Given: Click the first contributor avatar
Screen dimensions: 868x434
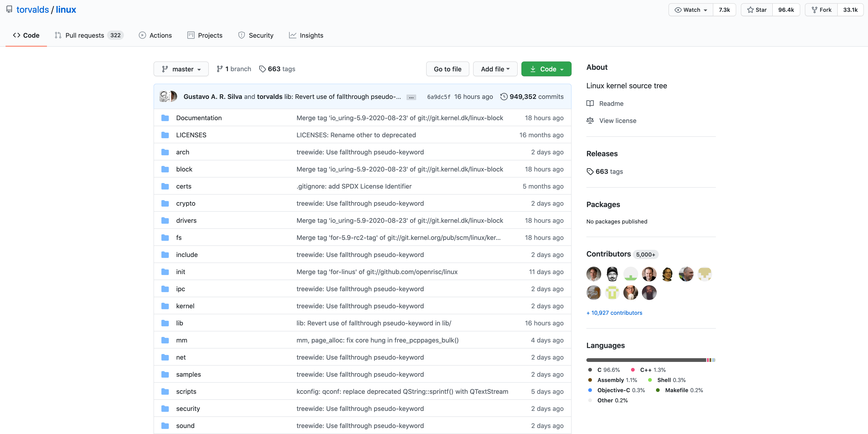Looking at the screenshot, I should pyautogui.click(x=593, y=274).
